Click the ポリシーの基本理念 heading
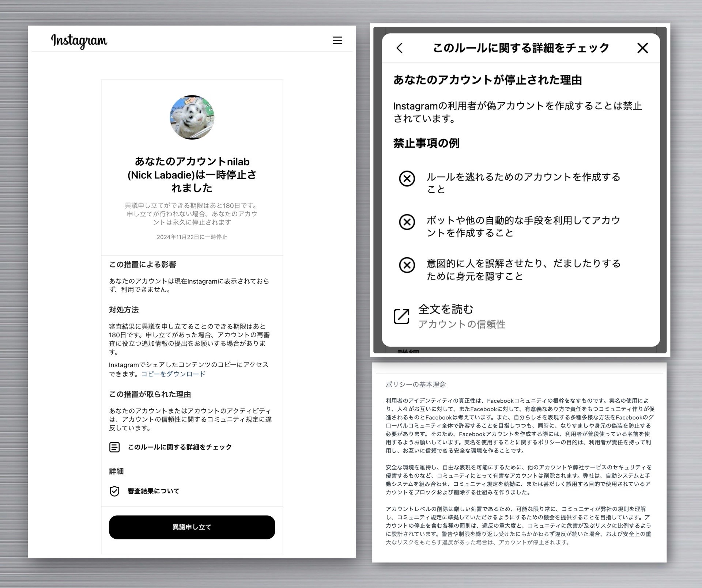The height and width of the screenshot is (588, 702). pos(416,384)
